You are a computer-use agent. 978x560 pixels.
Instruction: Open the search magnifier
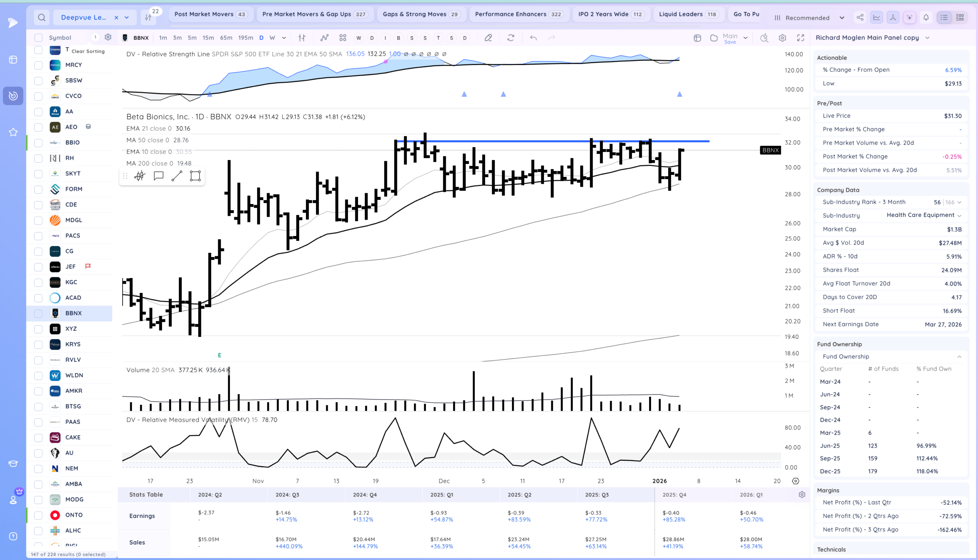(42, 17)
